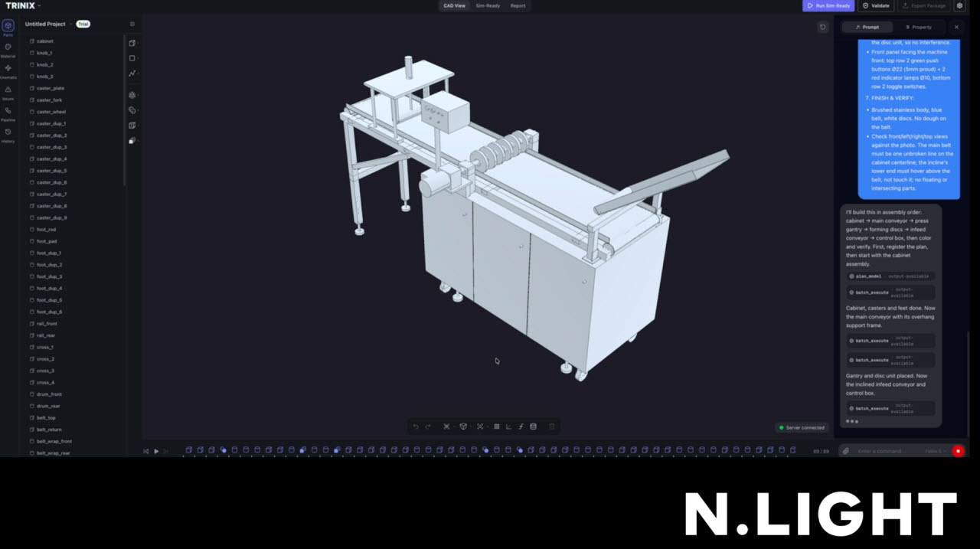This screenshot has height=549, width=980.
Task: Click the plan_model tool call entry
Action: click(890, 276)
